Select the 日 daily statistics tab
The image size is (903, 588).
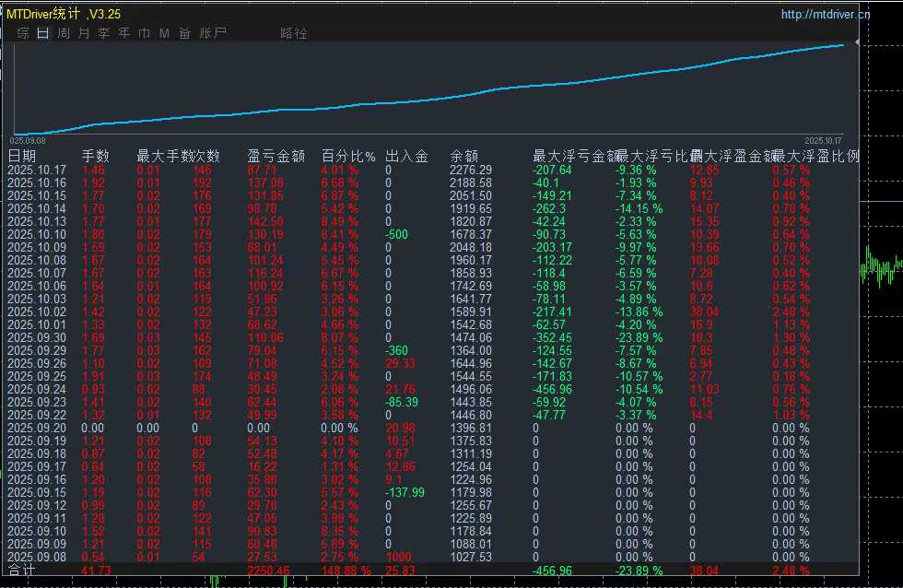(x=43, y=33)
